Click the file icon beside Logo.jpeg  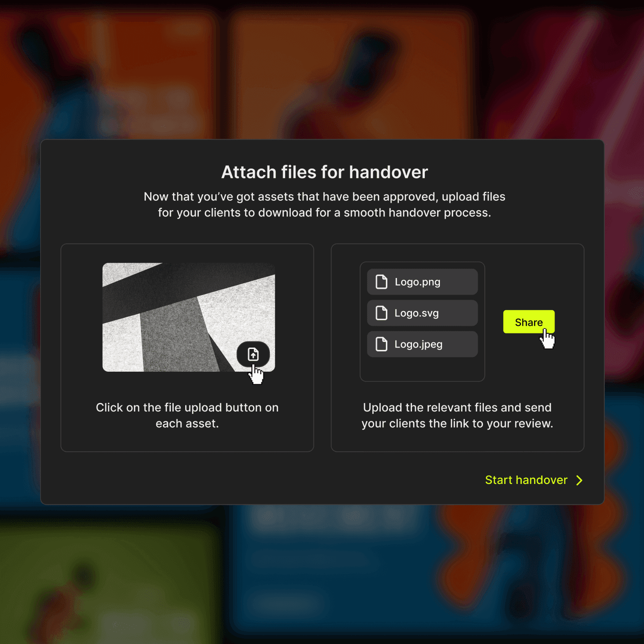point(381,344)
